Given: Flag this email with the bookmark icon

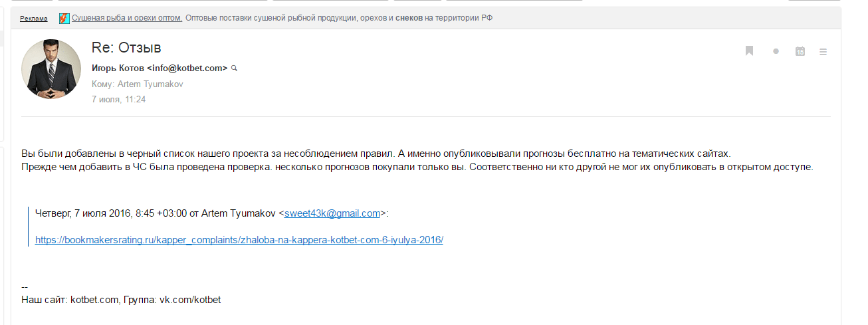Looking at the screenshot, I should (x=749, y=51).
